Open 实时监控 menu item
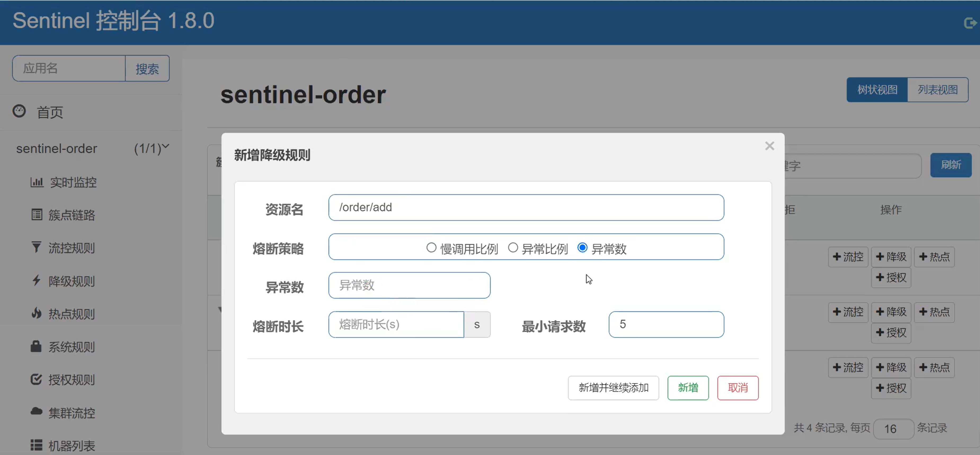Viewport: 980px width, 455px height. tap(73, 182)
